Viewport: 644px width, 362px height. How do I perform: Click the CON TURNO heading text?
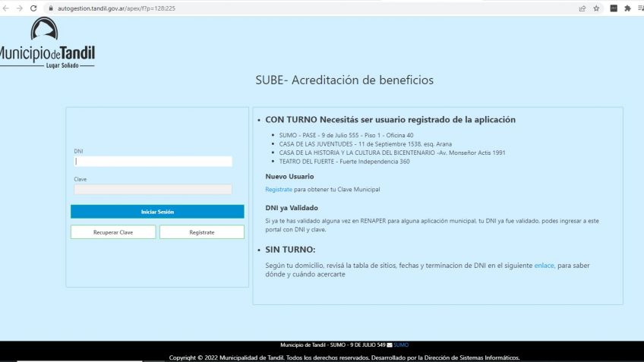390,120
